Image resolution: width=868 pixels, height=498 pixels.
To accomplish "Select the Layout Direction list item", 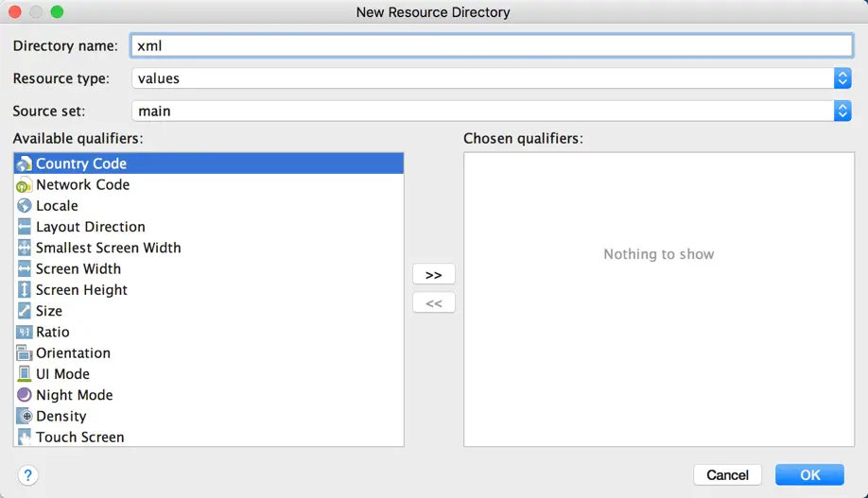I will pos(209,227).
